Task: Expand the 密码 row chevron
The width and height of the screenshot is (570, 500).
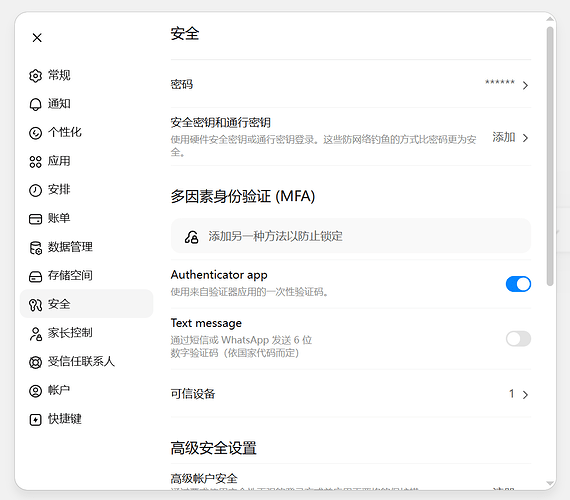Action: (x=525, y=85)
